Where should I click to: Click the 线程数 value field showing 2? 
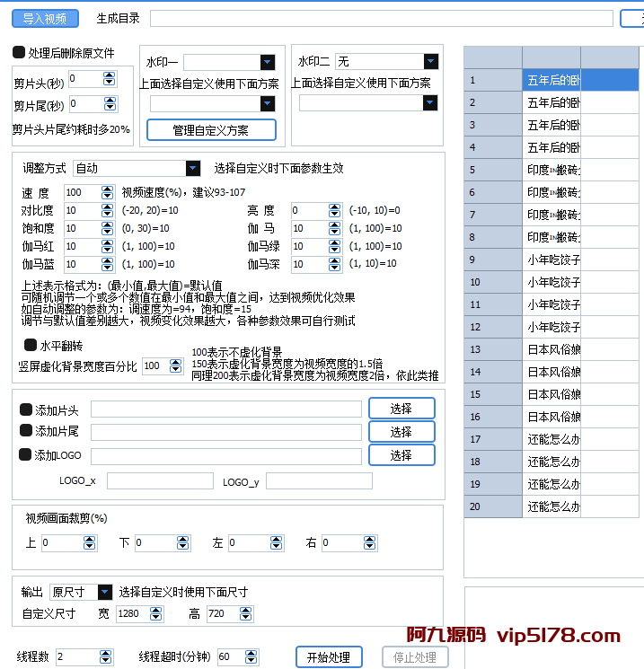(78, 656)
